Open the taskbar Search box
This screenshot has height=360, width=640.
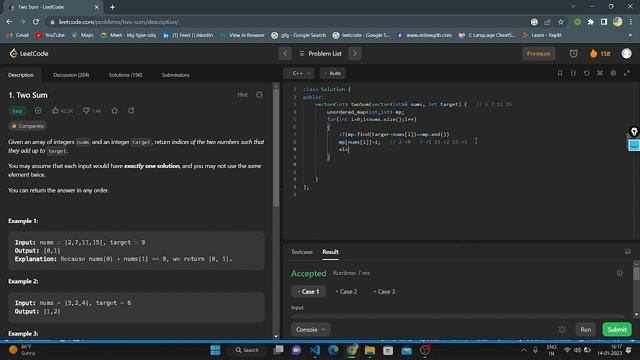coord(247,350)
